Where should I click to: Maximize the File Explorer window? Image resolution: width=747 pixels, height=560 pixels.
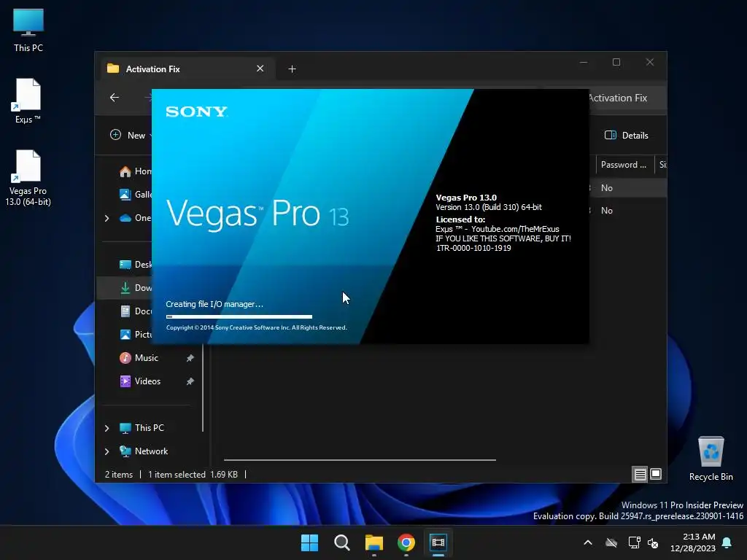click(x=616, y=63)
